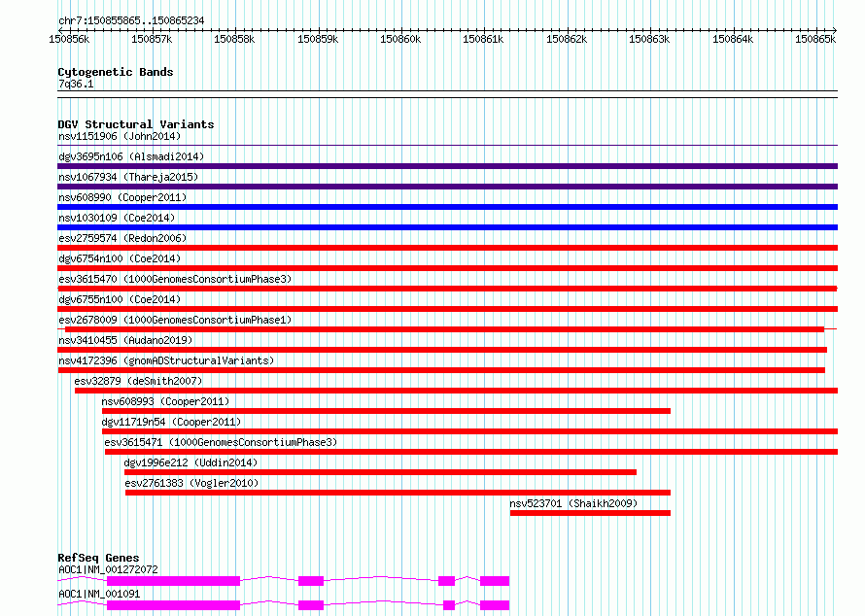Click the nsv3410455 (Audano2019) variant bar
The image size is (865, 616).
(442, 350)
